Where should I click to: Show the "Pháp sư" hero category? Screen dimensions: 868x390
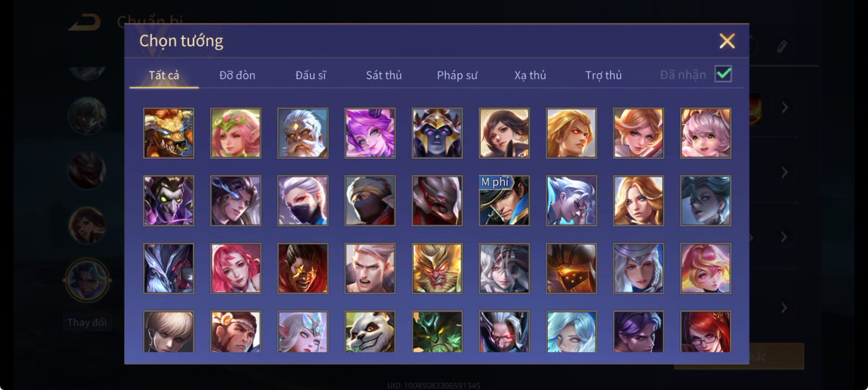point(457,75)
